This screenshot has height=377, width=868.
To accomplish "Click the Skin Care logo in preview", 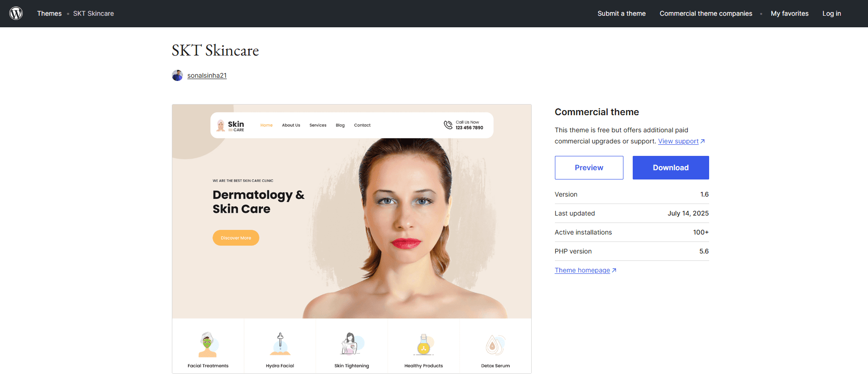I will [x=231, y=125].
